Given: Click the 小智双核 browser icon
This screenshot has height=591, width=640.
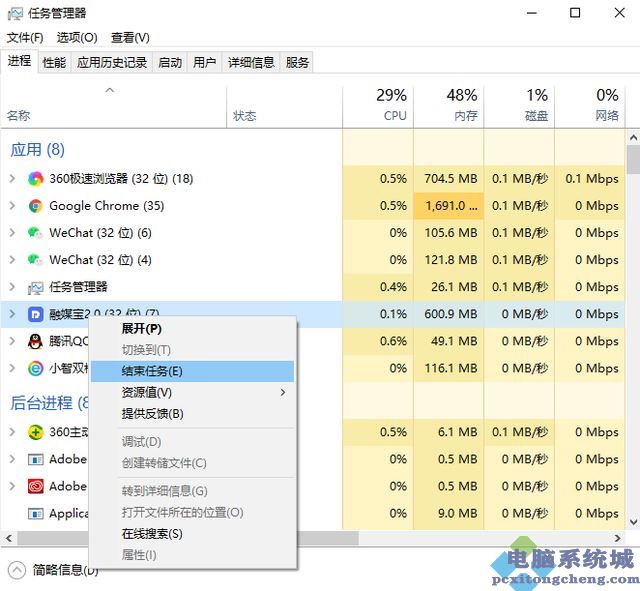Looking at the screenshot, I should click(x=36, y=369).
